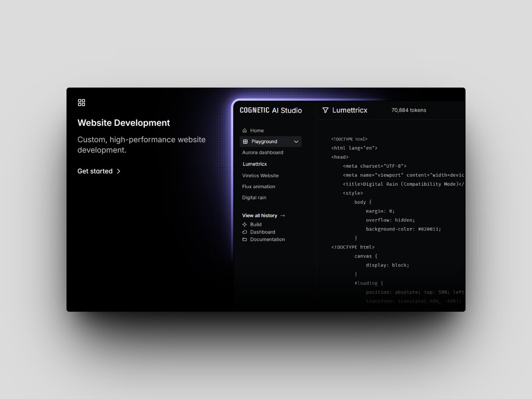Screen dimensions: 532x399
Task: Click the #loading selector code line
Action: [368, 283]
